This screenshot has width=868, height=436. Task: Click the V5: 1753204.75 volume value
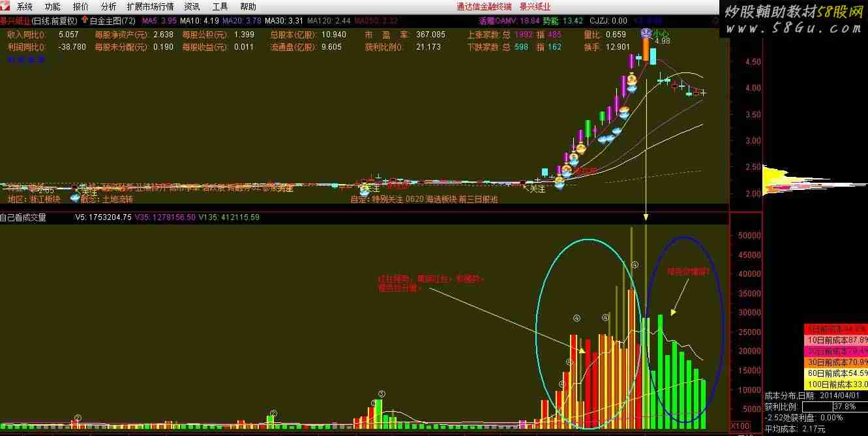104,217
